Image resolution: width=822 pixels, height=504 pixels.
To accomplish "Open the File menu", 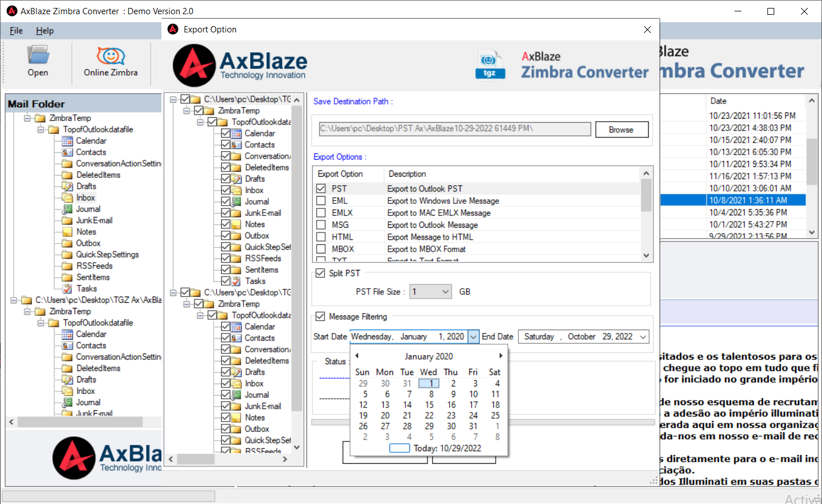I will [x=16, y=31].
